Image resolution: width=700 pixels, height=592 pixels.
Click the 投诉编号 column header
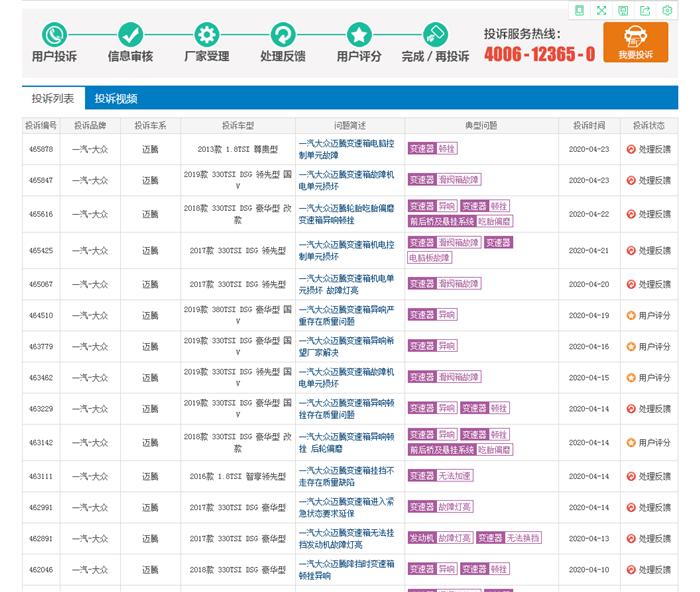click(41, 125)
